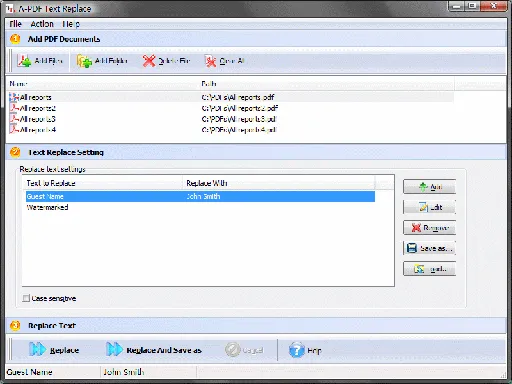This screenshot has width=512, height=384.
Task: Click the John Smith replacement value
Action: (203, 196)
